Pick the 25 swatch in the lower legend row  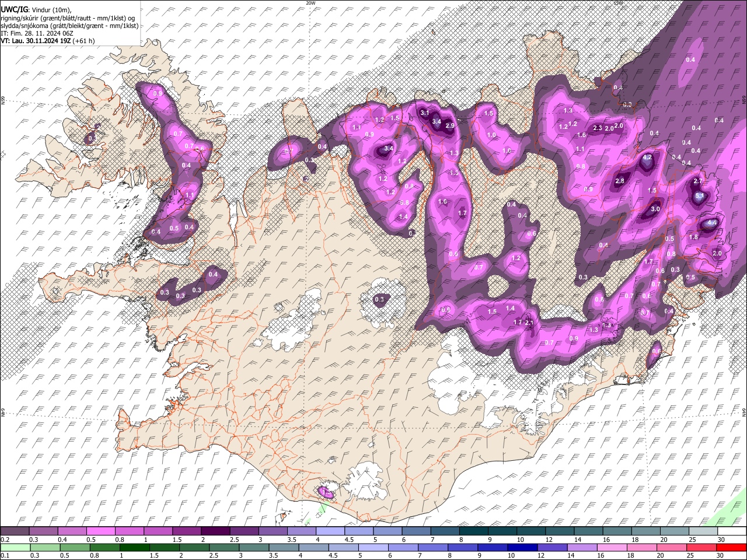click(701, 548)
